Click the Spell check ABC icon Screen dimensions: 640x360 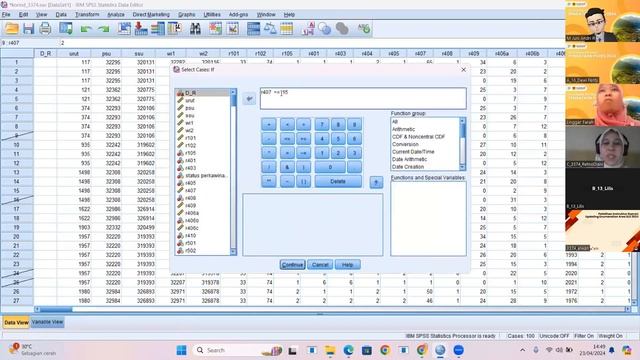pyautogui.click(x=363, y=29)
